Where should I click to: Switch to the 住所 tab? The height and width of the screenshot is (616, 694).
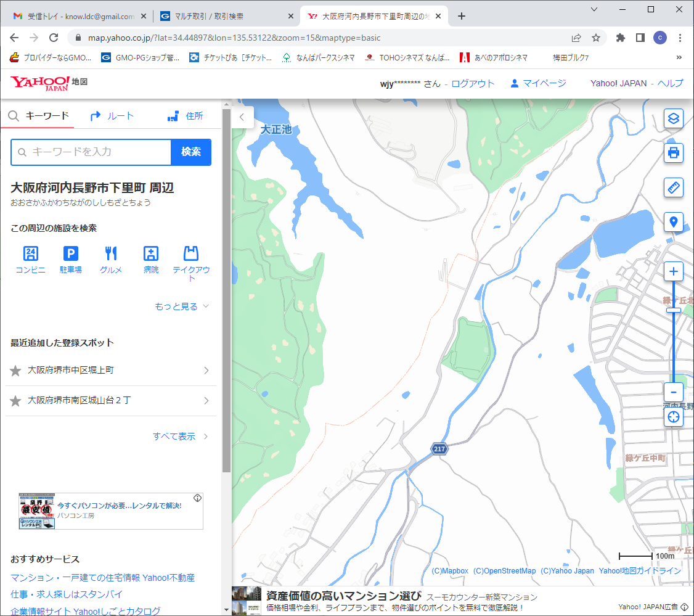coord(186,116)
